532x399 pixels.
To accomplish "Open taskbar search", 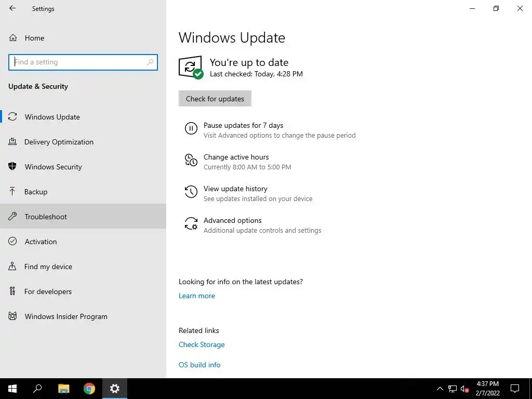I will [x=37, y=389].
